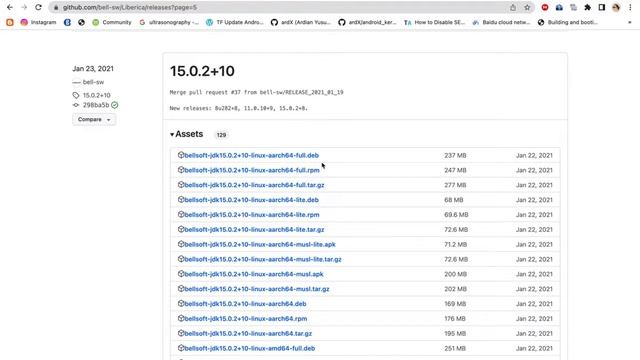Image resolution: width=640 pixels, height=360 pixels.
Task: Click the 69.6 MB size value
Action: tap(456, 215)
